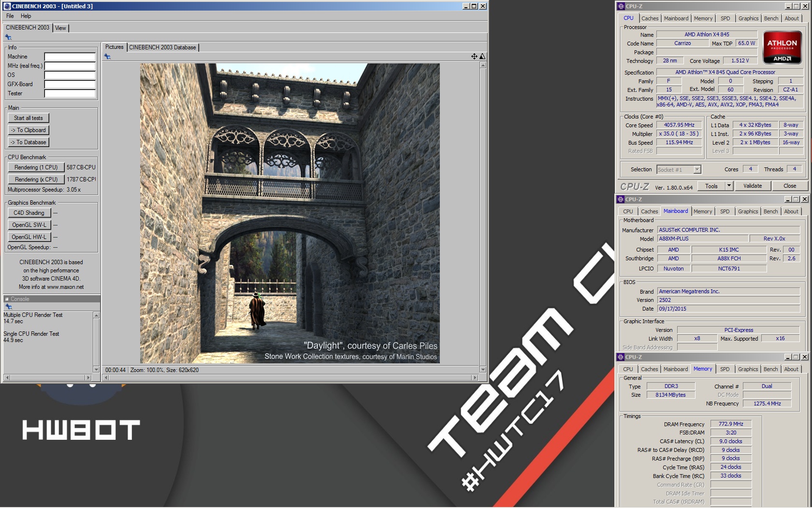Click the MHz (real freq.) input field
Screen dimensions: 812x508
pos(70,66)
